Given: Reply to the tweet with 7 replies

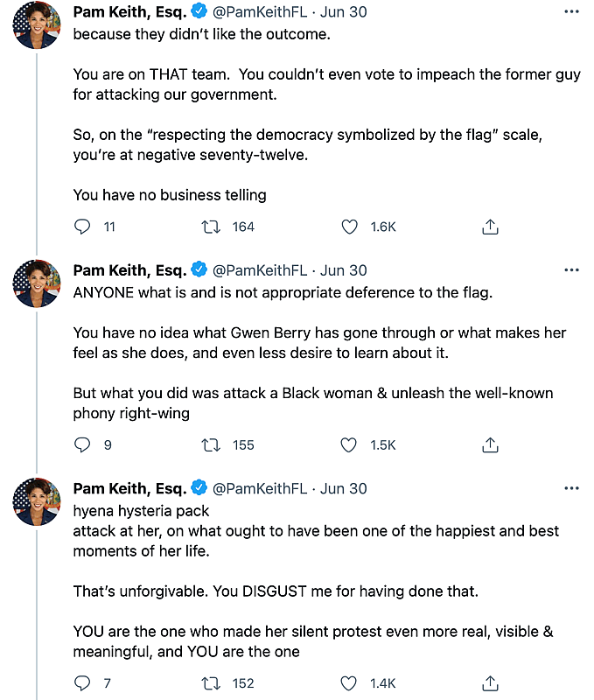Looking at the screenshot, I should click(x=83, y=682).
